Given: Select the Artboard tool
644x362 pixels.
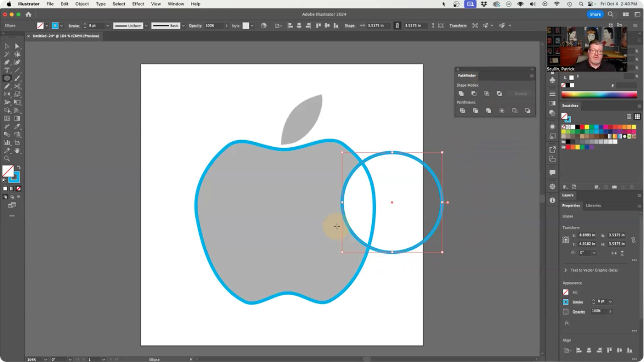Looking at the screenshot, I should point(17,142).
